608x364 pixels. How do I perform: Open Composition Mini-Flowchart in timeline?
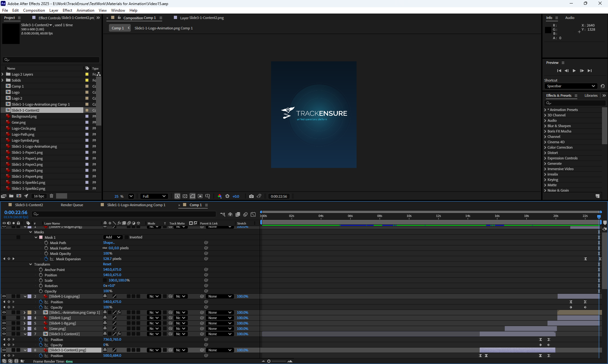223,214
